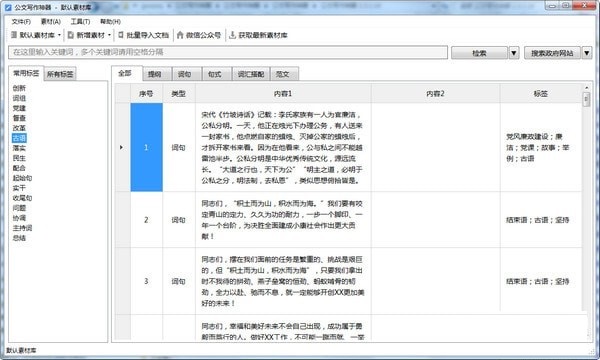This screenshot has width=600, height=360.
Task: Select the 协调 tag in the list
Action: click(19, 218)
